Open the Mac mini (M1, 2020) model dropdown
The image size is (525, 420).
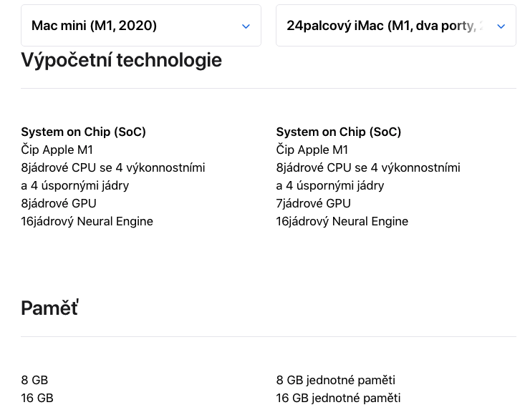140,26
